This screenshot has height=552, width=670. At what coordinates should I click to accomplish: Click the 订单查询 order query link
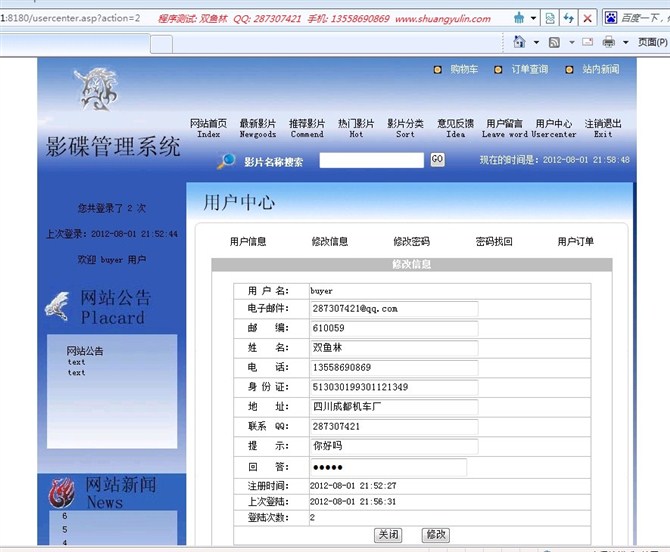(x=530, y=69)
